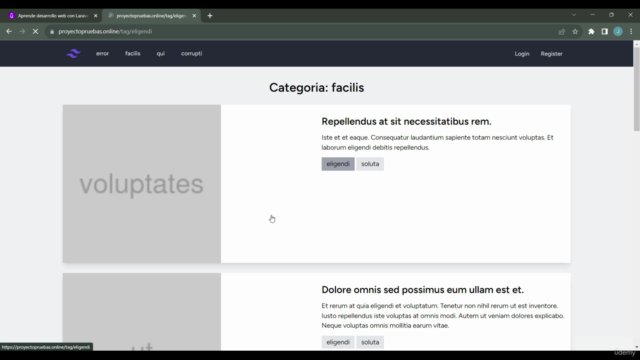Click the address bar URL
Screen dimensions: 640x360
coord(105,31)
